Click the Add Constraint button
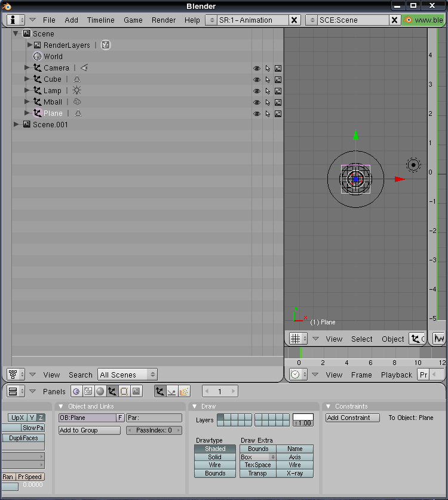448x500 pixels. click(x=352, y=418)
